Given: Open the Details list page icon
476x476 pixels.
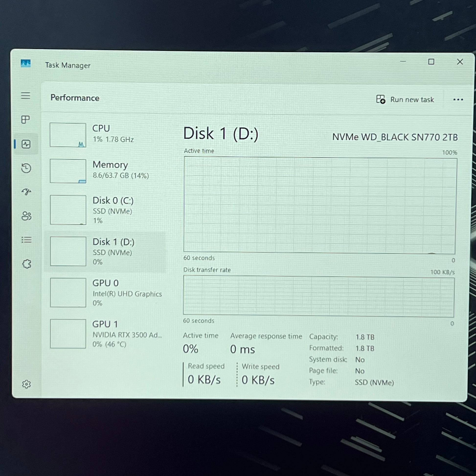Looking at the screenshot, I should coord(27,240).
